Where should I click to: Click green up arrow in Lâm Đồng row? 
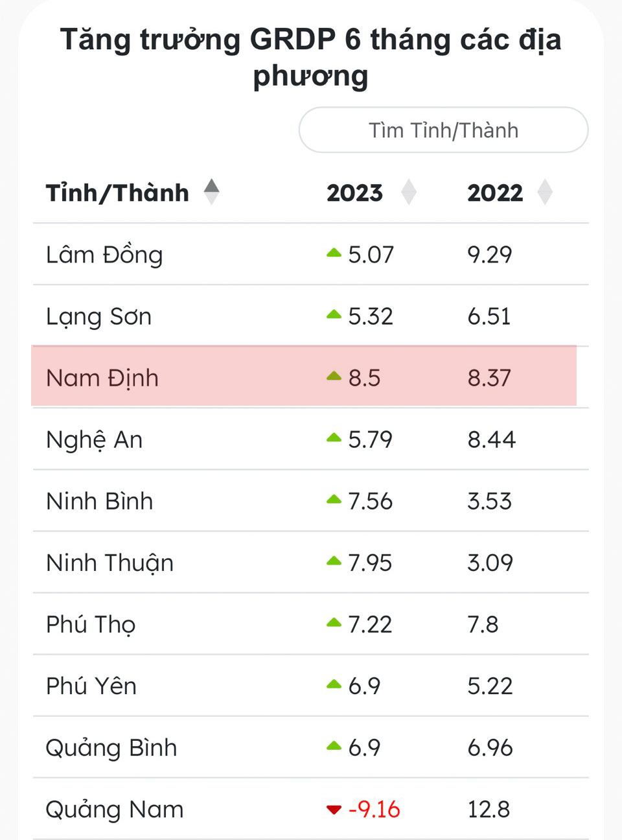(x=334, y=253)
